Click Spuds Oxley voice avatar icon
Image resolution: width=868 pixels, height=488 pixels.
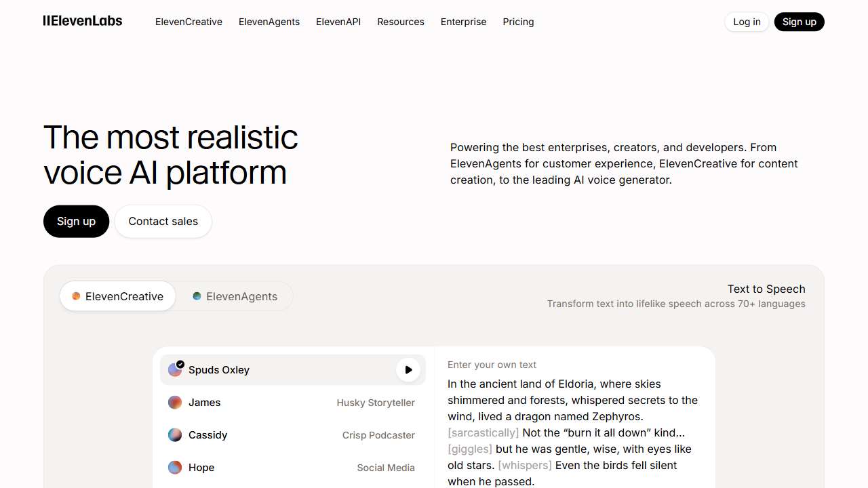tap(175, 370)
